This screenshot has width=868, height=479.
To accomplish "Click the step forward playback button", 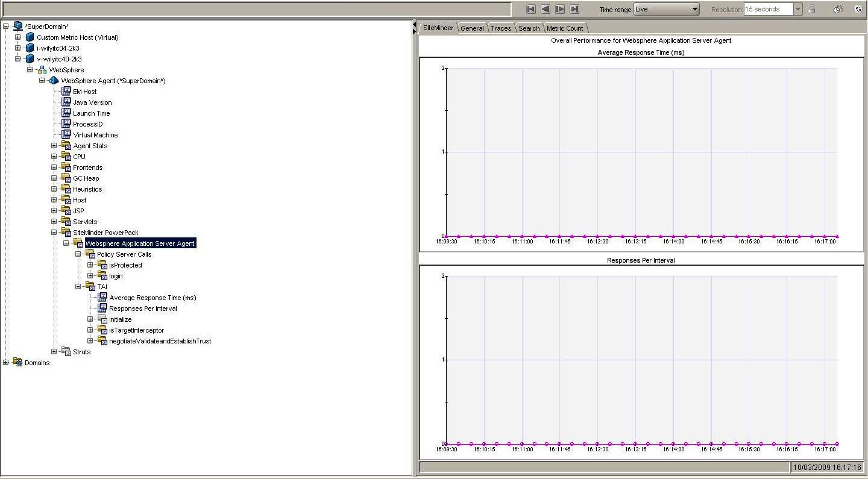I will click(x=560, y=9).
